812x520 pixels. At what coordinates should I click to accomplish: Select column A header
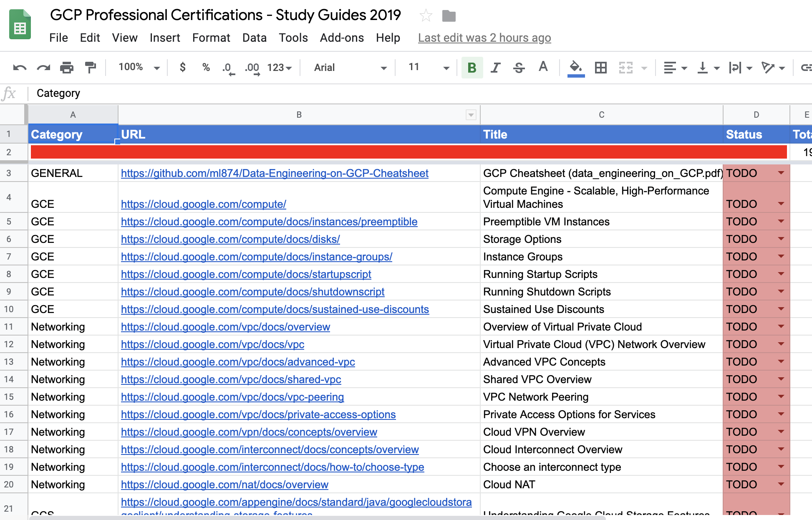tap(73, 115)
